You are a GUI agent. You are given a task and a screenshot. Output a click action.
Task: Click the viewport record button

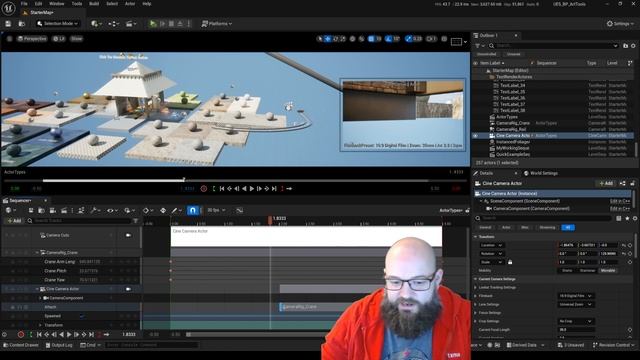coord(204,189)
